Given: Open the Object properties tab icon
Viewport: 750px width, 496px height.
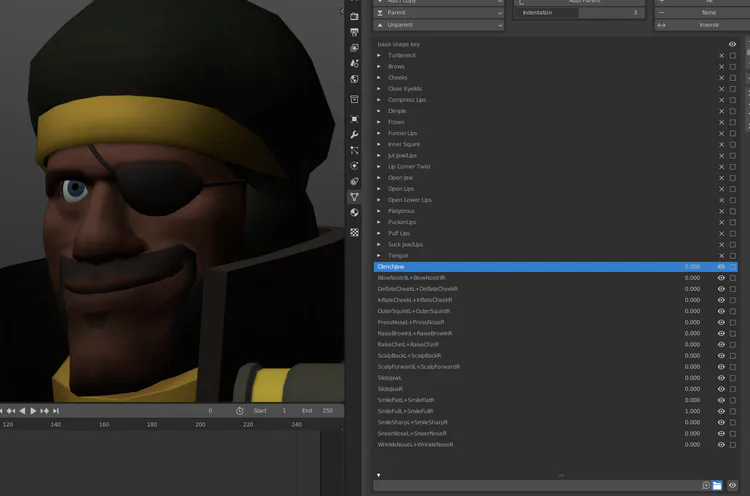Looking at the screenshot, I should click(x=354, y=119).
